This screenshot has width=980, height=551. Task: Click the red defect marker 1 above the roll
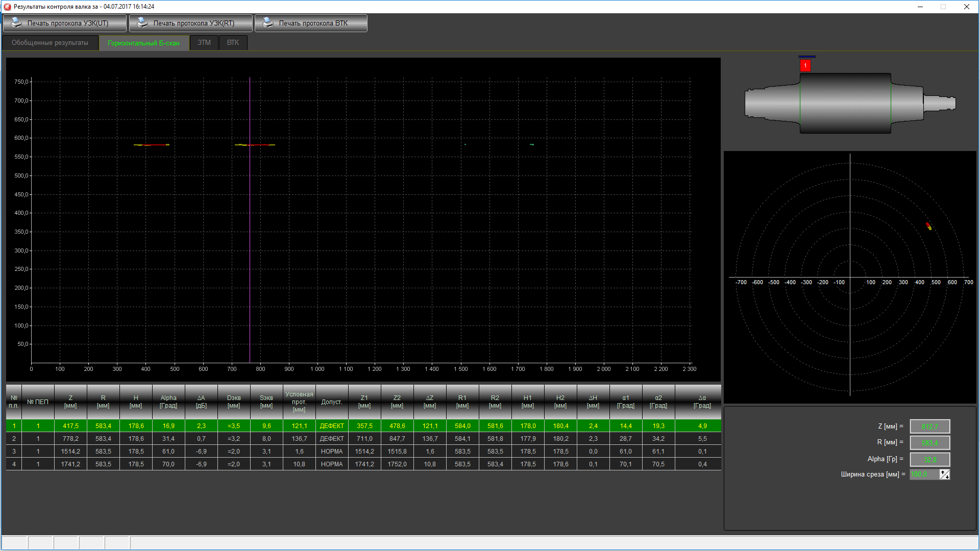pos(805,65)
